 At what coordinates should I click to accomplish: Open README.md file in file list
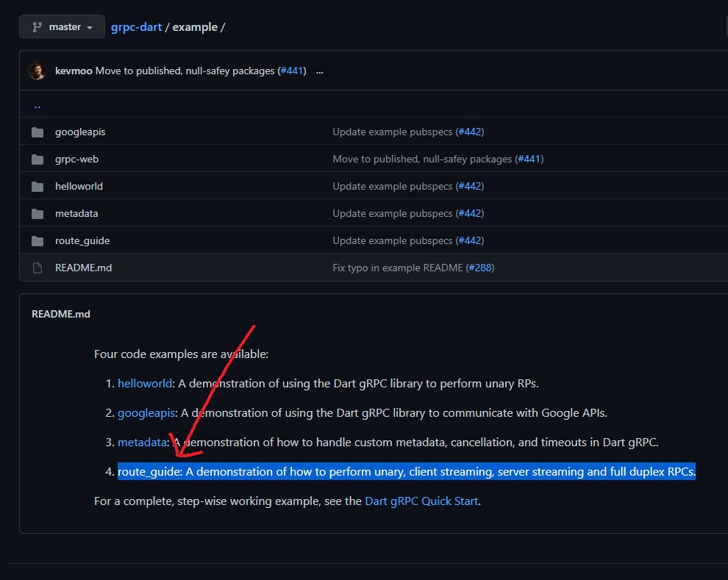pyautogui.click(x=84, y=268)
